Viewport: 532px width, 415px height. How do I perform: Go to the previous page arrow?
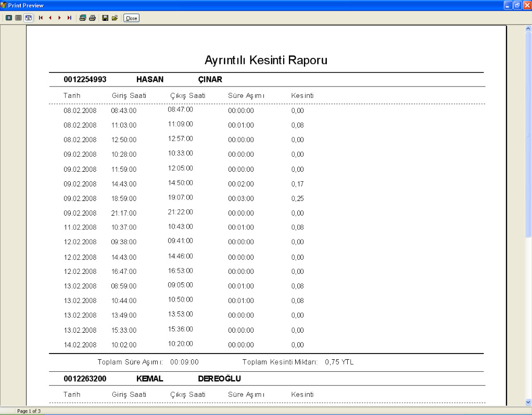(50, 18)
